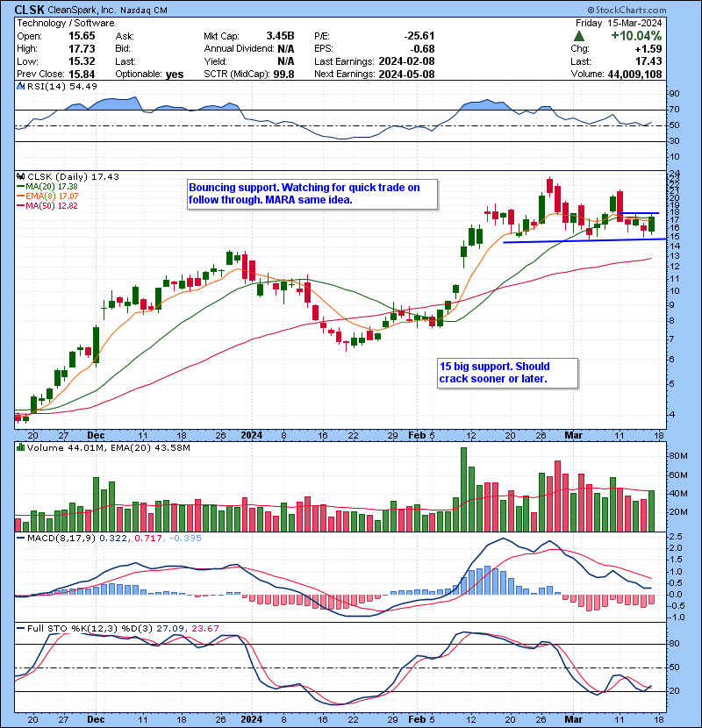Click the StockCharts.com attribution text
This screenshot has width=702, height=728.
tap(627, 10)
